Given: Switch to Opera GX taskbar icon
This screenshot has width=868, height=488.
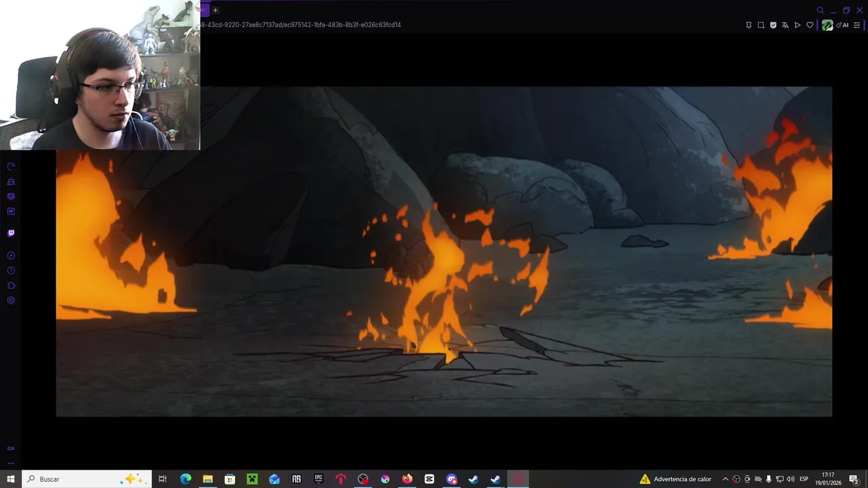Looking at the screenshot, I should tap(518, 479).
